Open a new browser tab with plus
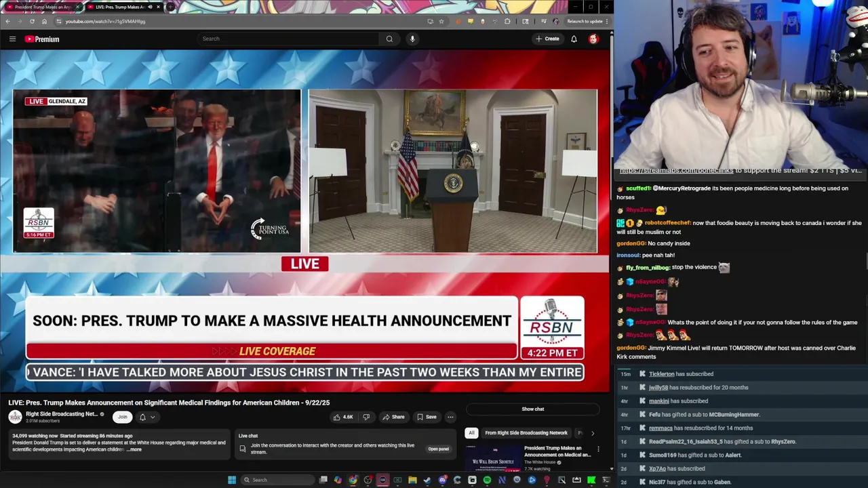This screenshot has height=488, width=868. 170,7
